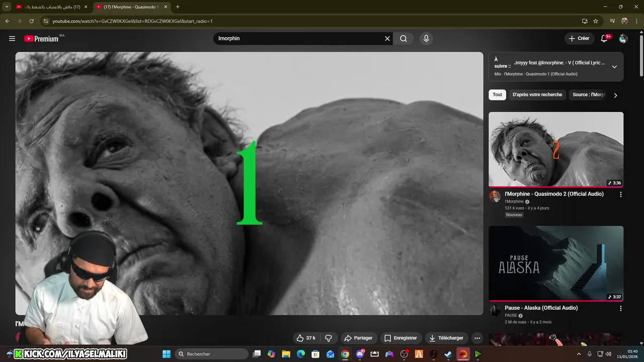The image size is (644, 362).
Task: Open the YouTube hamburger guide menu
Action: click(12, 39)
